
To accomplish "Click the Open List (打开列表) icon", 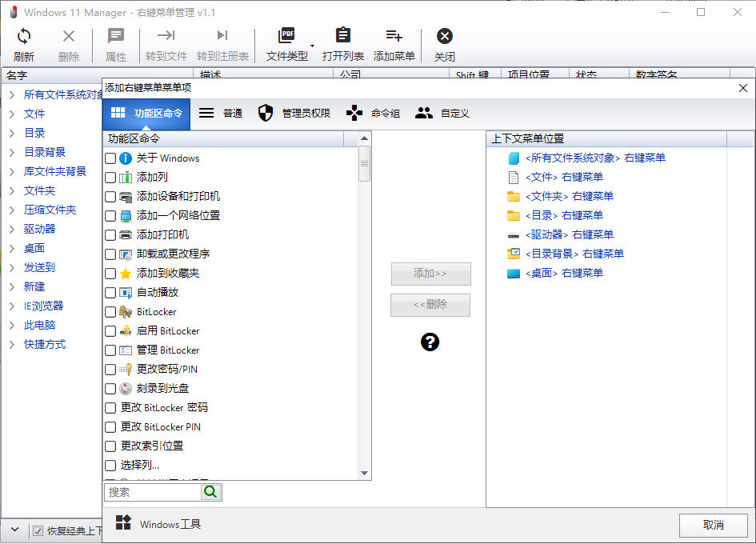I will click(343, 35).
